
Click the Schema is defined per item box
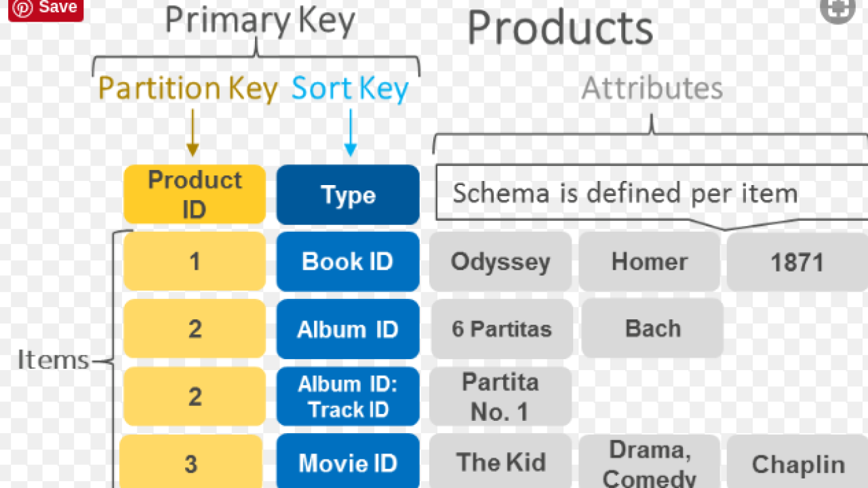pyautogui.click(x=624, y=194)
